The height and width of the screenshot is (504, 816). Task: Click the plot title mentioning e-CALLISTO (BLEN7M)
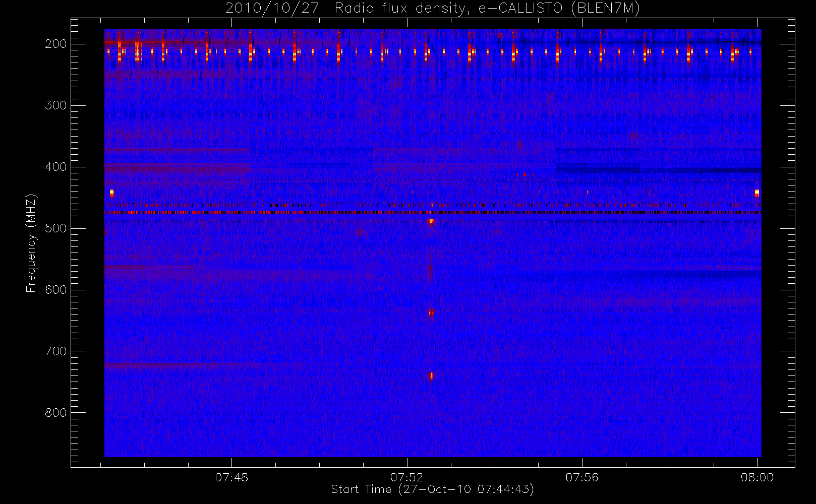(x=433, y=9)
